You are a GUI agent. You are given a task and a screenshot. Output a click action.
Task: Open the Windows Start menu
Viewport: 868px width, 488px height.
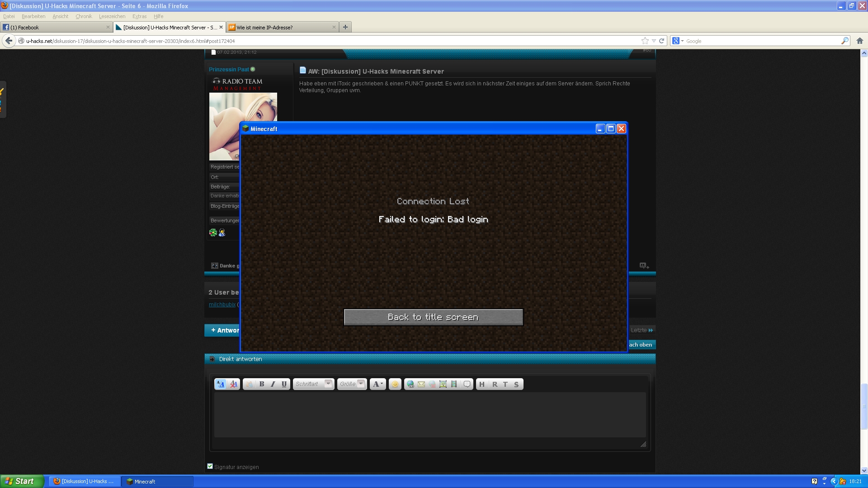point(22,481)
